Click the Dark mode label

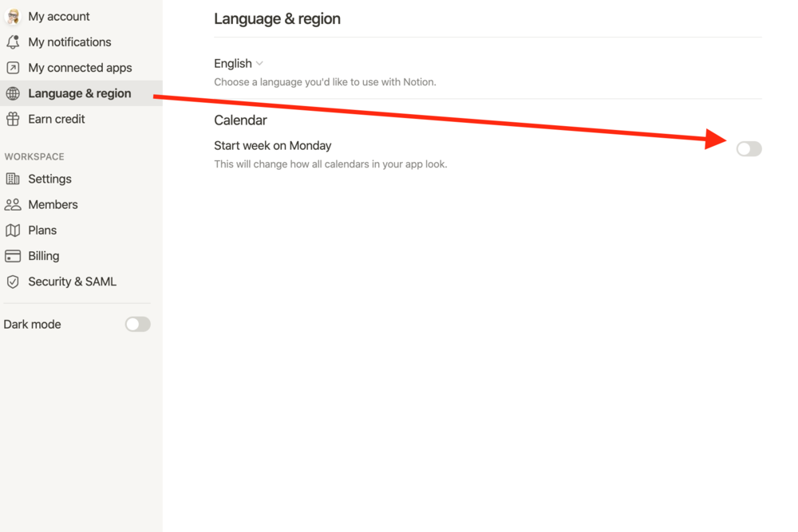pos(32,325)
